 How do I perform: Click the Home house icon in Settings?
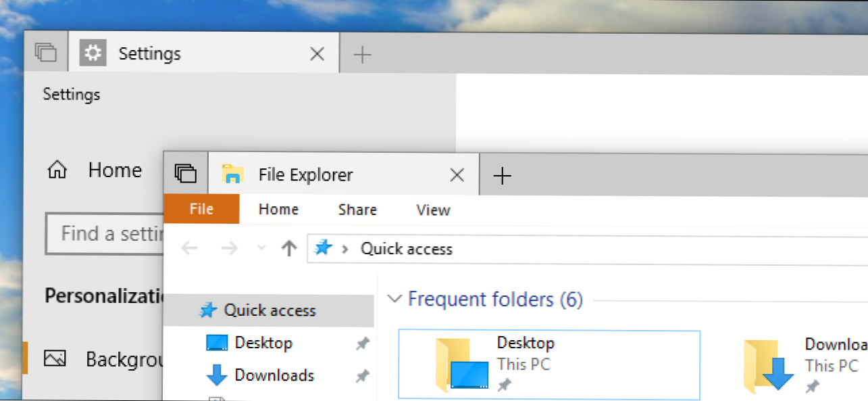[x=57, y=170]
